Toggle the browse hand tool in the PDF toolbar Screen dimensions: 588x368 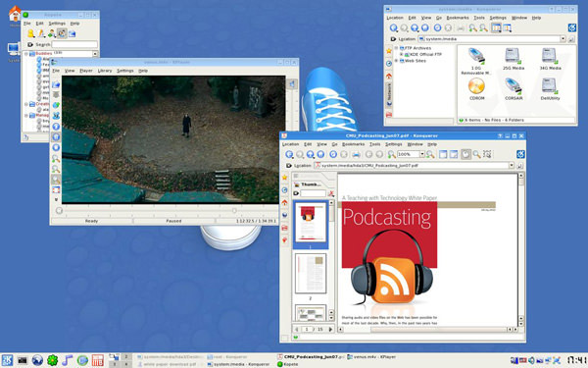tap(465, 154)
